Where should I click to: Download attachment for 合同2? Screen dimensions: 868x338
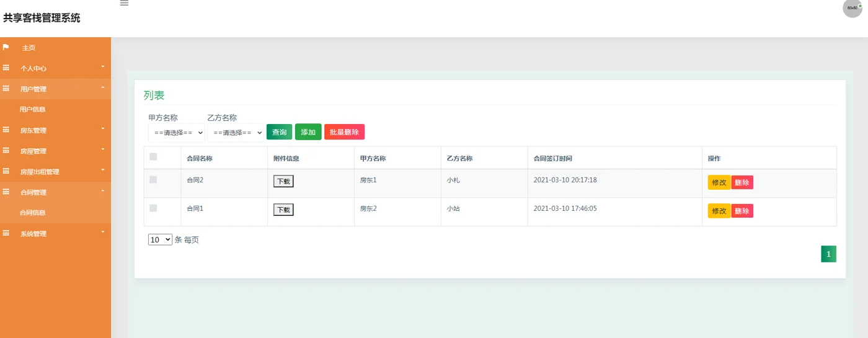tap(283, 181)
